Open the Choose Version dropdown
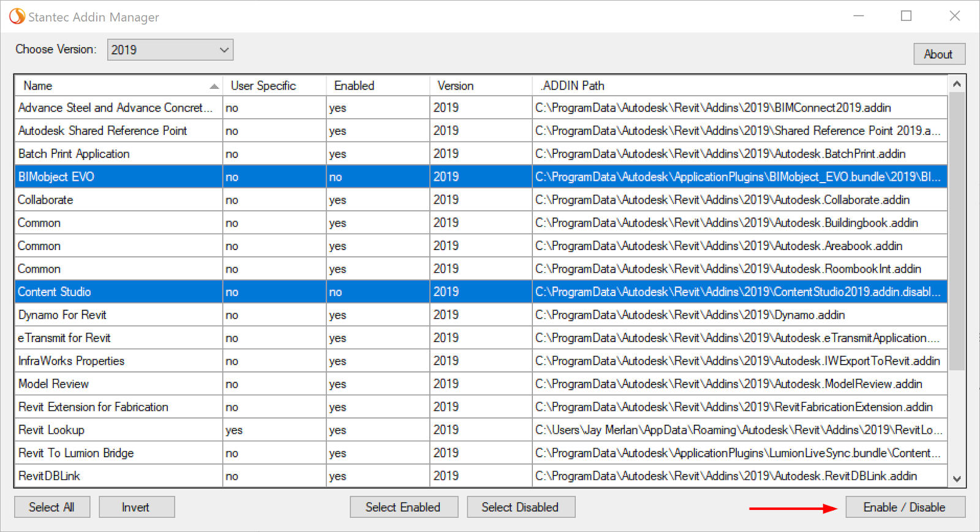 [x=170, y=50]
